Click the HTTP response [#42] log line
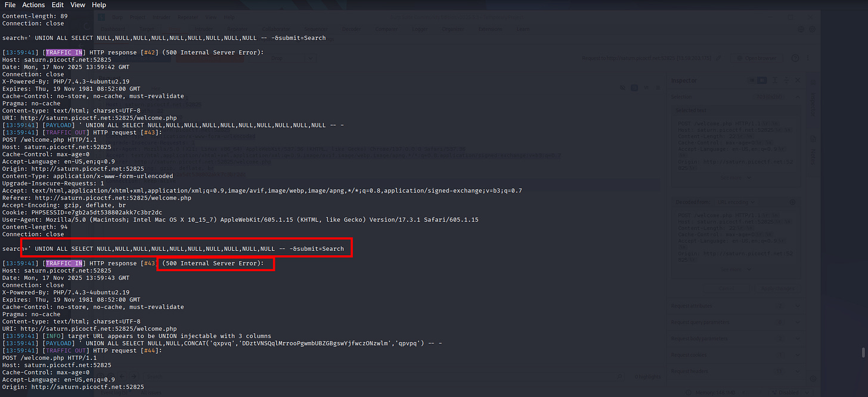This screenshot has width=868, height=397. [133, 52]
